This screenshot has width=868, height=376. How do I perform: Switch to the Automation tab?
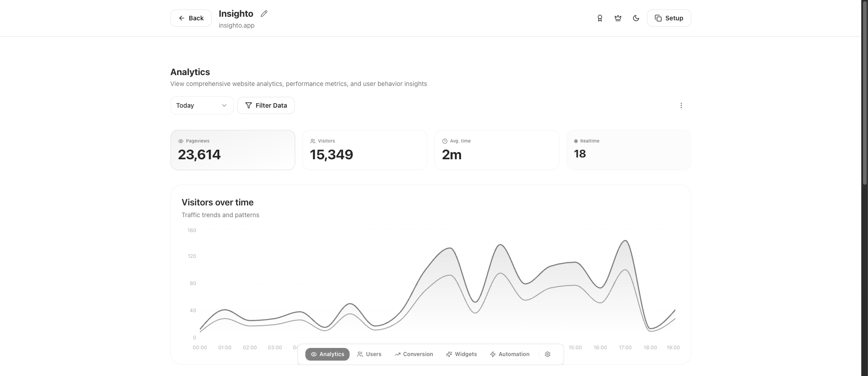coord(509,354)
